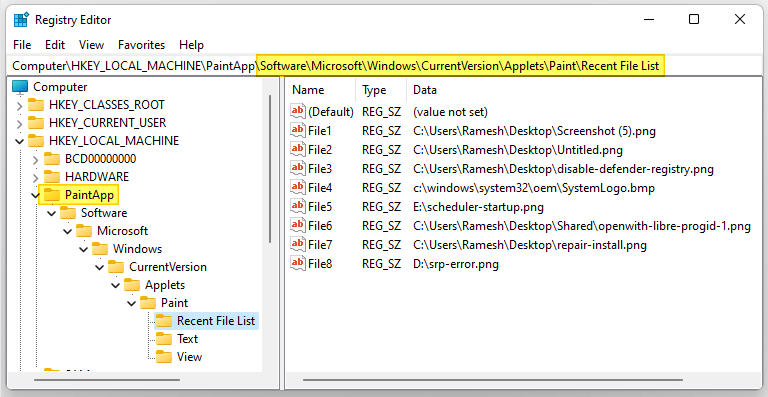
Task: Click the SystemLogo.bmp data entry
Action: (x=534, y=187)
